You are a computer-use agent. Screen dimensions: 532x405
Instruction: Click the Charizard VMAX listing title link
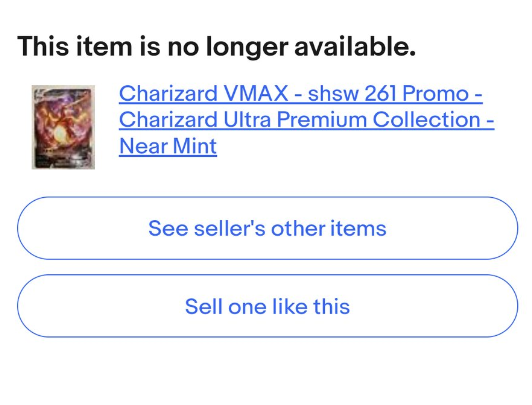coord(306,119)
